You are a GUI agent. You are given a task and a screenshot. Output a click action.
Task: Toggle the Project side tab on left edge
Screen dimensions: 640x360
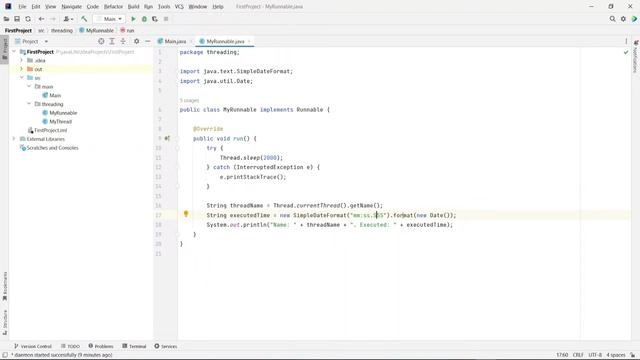point(5,49)
